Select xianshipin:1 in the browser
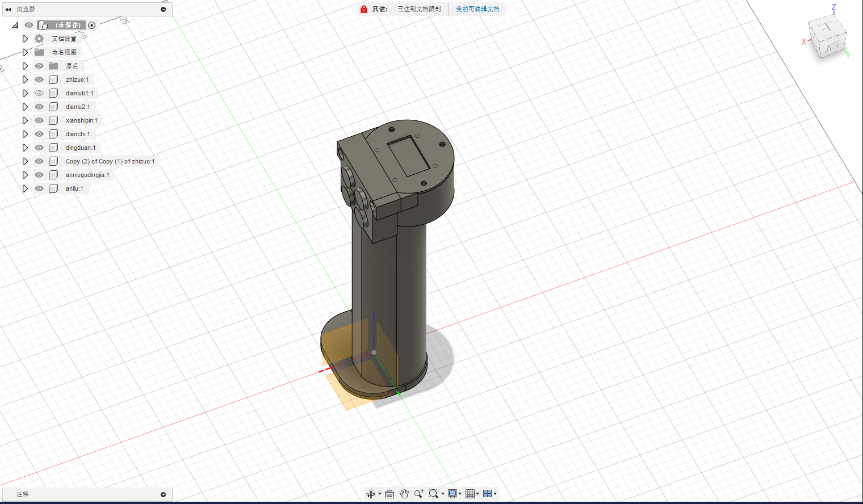Viewport: 863px width, 504px height. (82, 120)
